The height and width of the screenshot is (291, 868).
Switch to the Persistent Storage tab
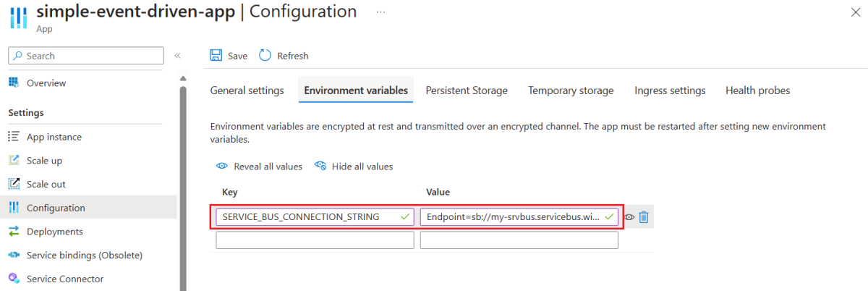(467, 90)
